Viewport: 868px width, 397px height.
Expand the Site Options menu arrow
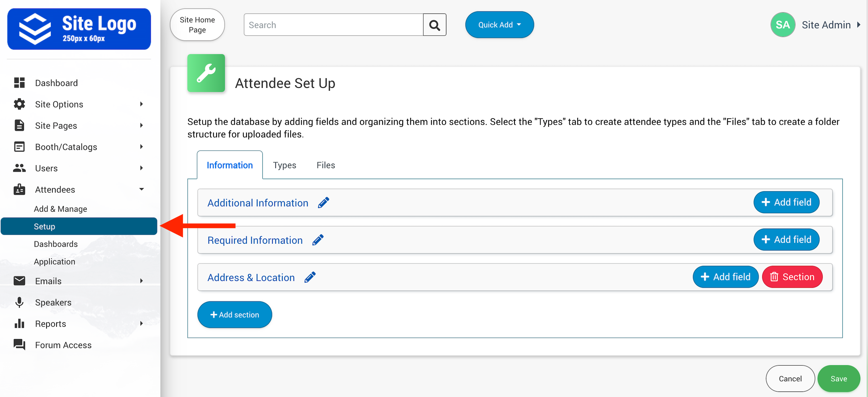[x=142, y=104]
